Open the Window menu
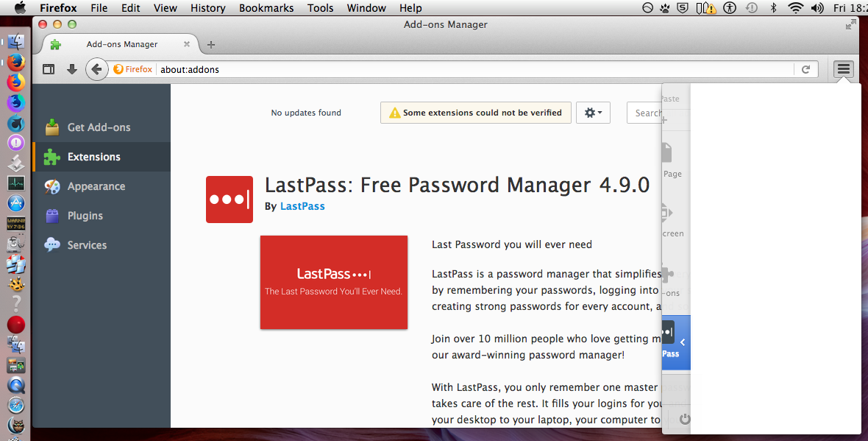Viewport: 868px width, 441px height. [x=366, y=8]
